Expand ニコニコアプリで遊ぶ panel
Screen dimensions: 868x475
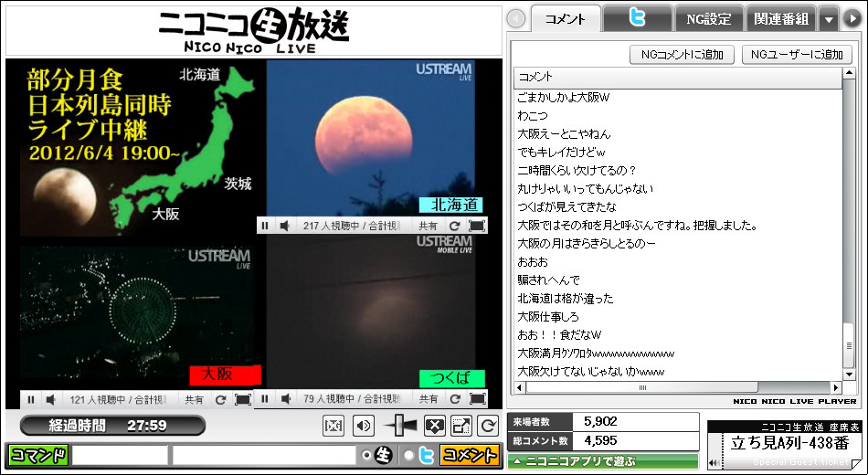pos(603,460)
